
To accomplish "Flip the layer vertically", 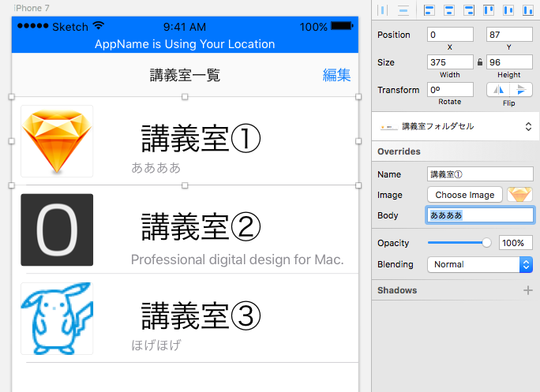I will click(x=521, y=90).
